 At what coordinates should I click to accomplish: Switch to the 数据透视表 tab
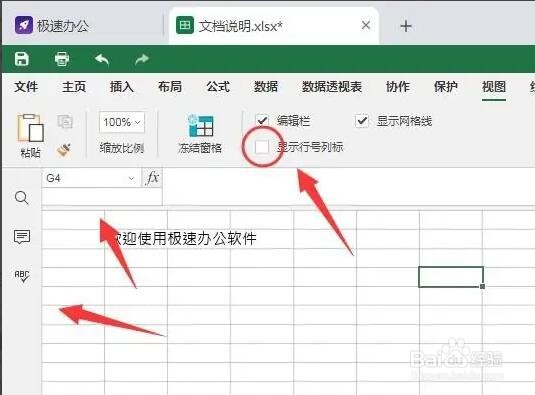[332, 87]
